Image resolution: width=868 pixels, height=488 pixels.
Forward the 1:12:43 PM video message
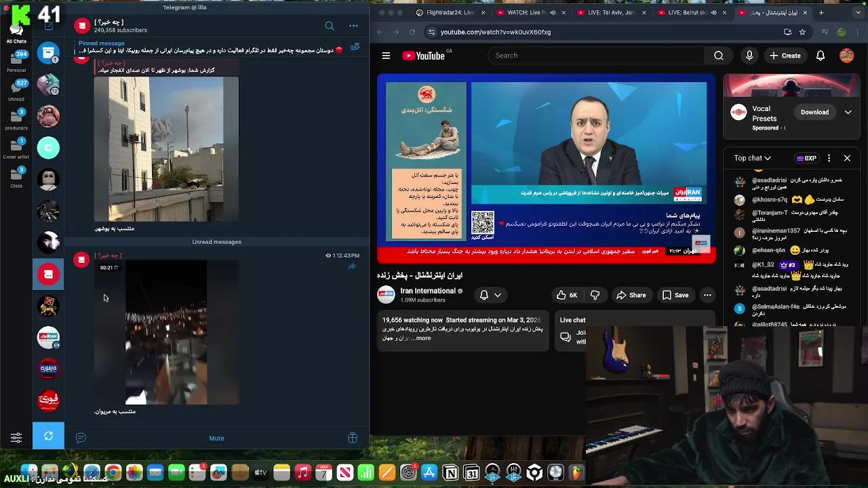[352, 267]
